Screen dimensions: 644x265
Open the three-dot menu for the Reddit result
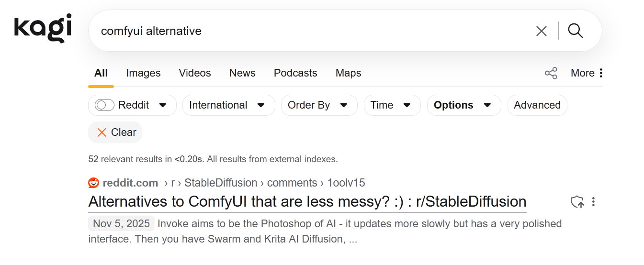click(x=593, y=202)
